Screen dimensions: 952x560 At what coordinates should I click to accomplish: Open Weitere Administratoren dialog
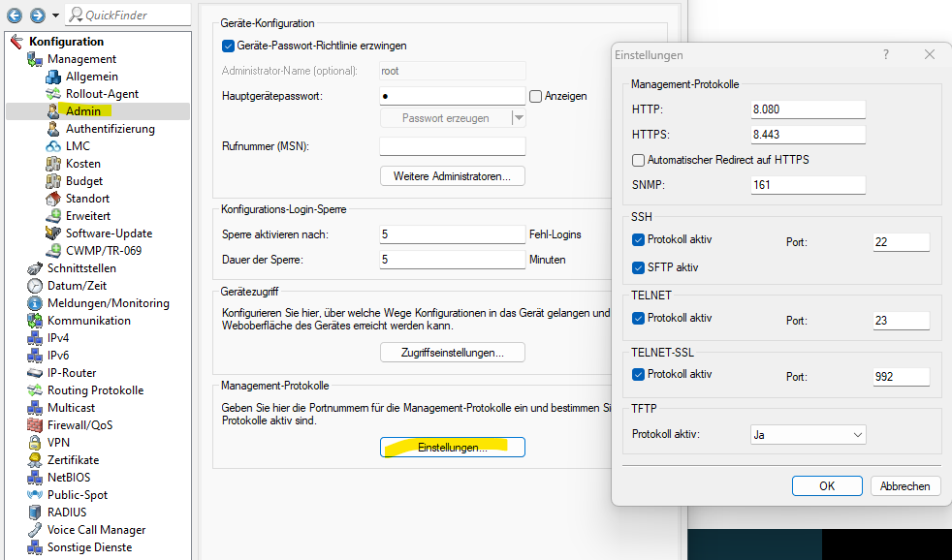453,176
